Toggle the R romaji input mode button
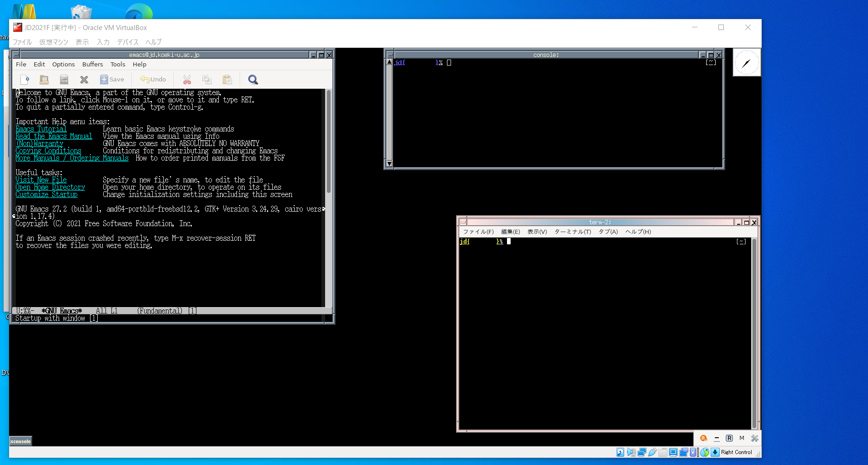This screenshot has height=465, width=868. 729,438
